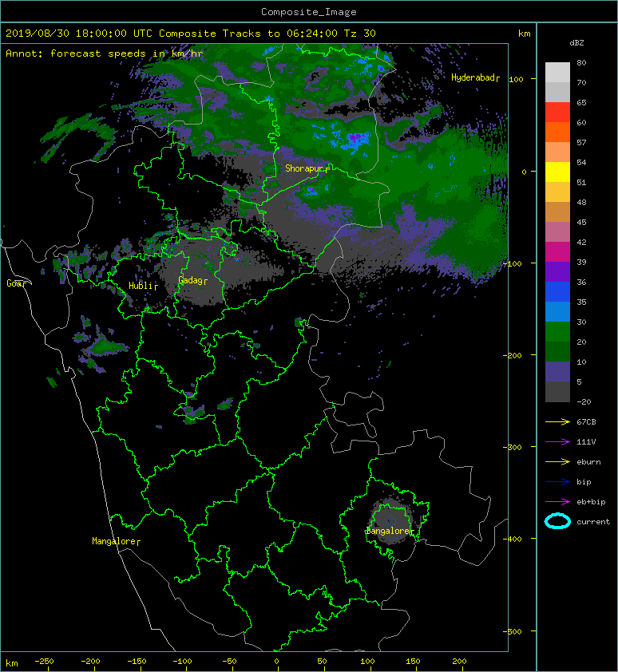Select the yellow swatch in dBZ scale
This screenshot has width=618, height=672.
click(x=557, y=172)
